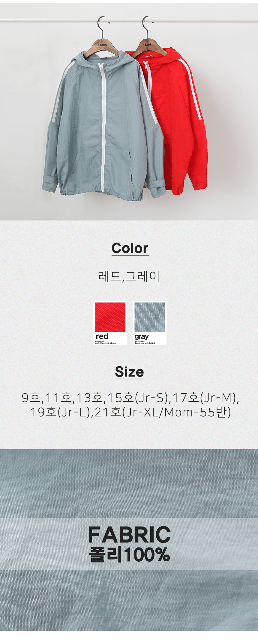Click the 레드,그레이 color text

[129, 276]
